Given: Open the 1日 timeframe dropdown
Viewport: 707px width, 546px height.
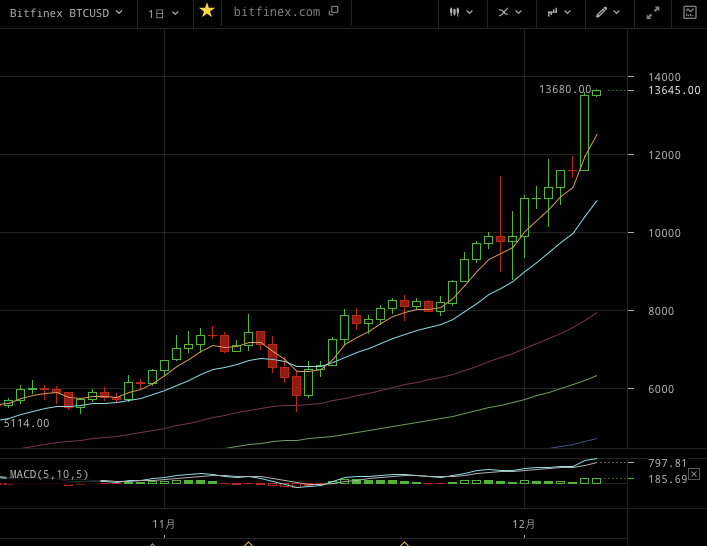Looking at the screenshot, I should coord(163,14).
